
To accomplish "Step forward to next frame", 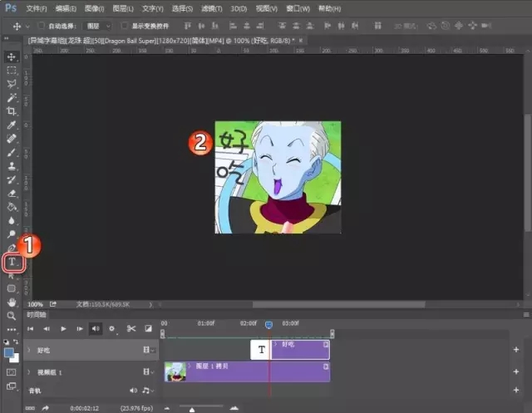I will tap(80, 328).
